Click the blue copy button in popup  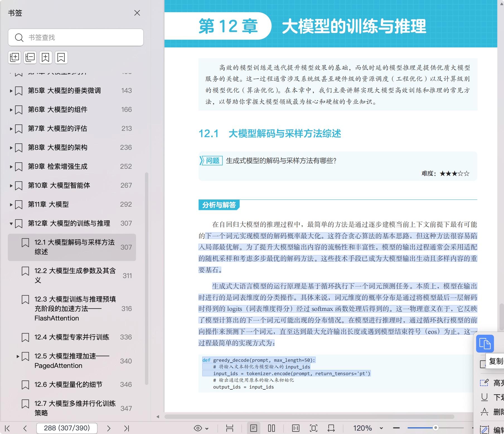(485, 344)
